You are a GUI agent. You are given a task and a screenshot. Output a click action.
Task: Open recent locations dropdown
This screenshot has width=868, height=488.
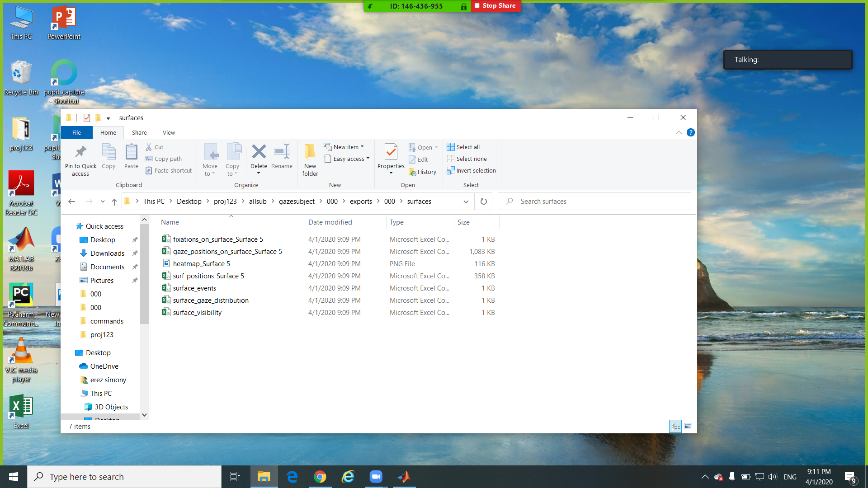103,202
